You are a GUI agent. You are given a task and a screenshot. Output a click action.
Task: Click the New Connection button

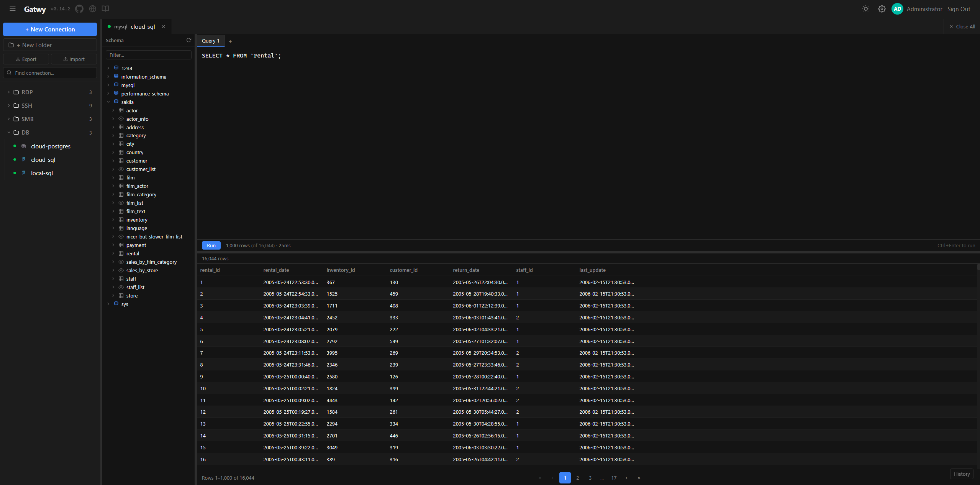[50, 30]
